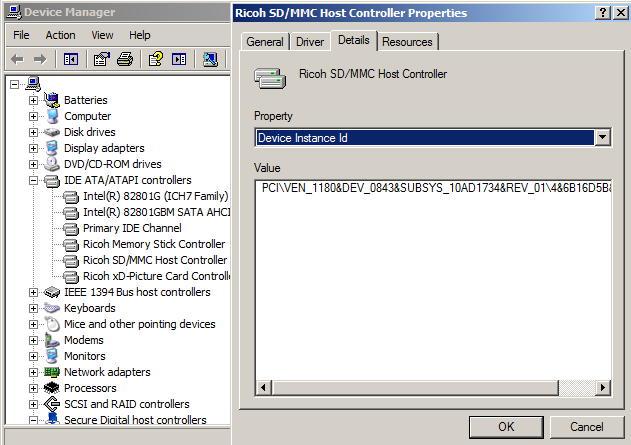Image resolution: width=631 pixels, height=445 pixels.
Task: Click the Cancel button
Action: (587, 426)
